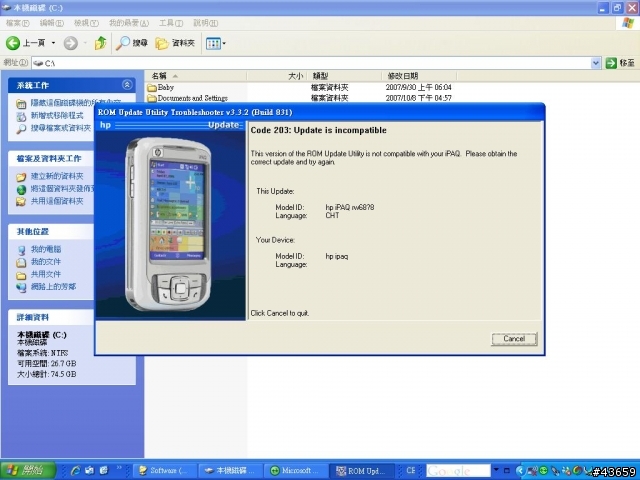Viewport: 640px width, 480px height.
Task: Click the grey Forward arrow icon
Action: (71, 43)
